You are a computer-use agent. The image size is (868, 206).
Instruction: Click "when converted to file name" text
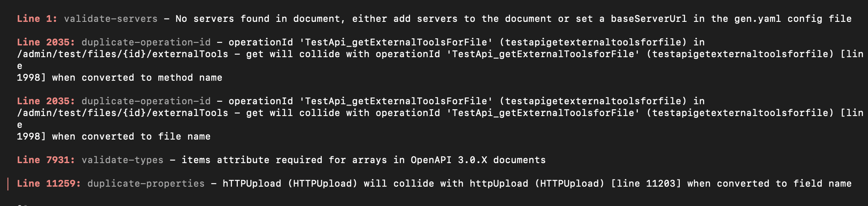click(131, 137)
